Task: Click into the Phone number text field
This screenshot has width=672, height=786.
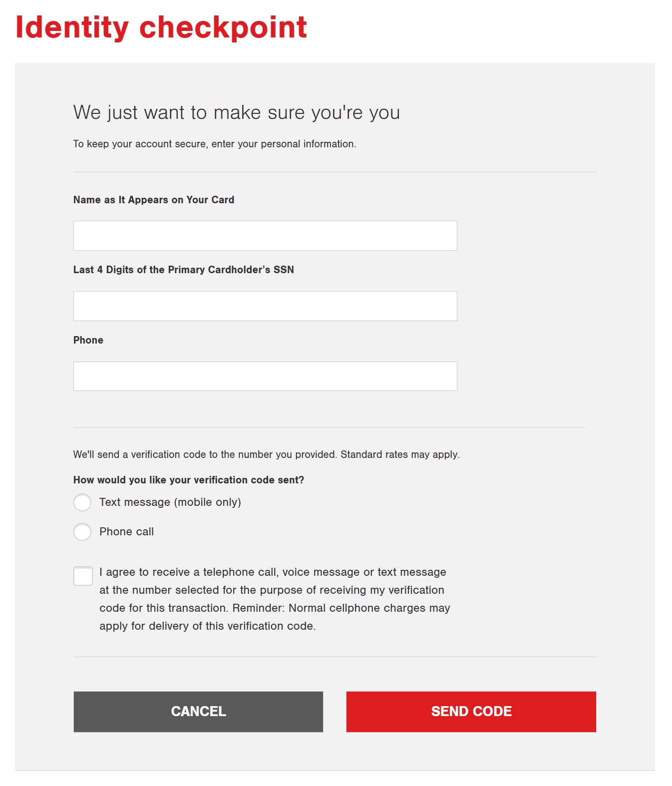Action: [265, 376]
